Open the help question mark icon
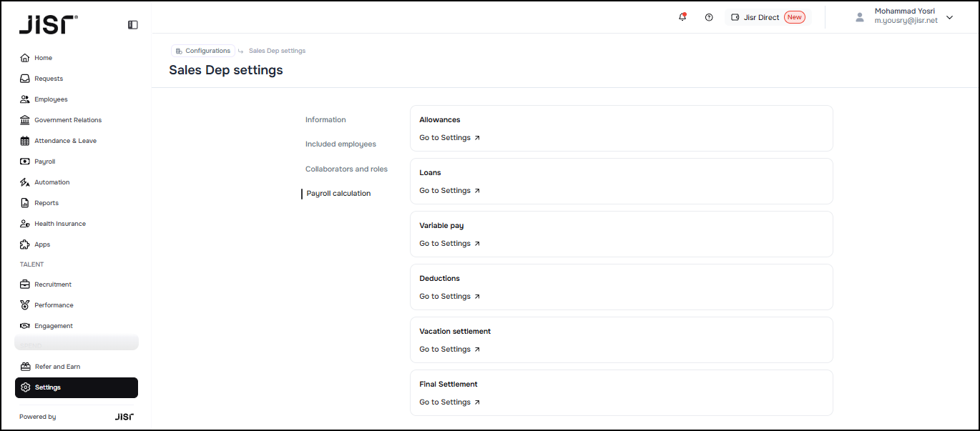The image size is (980, 431). click(709, 17)
